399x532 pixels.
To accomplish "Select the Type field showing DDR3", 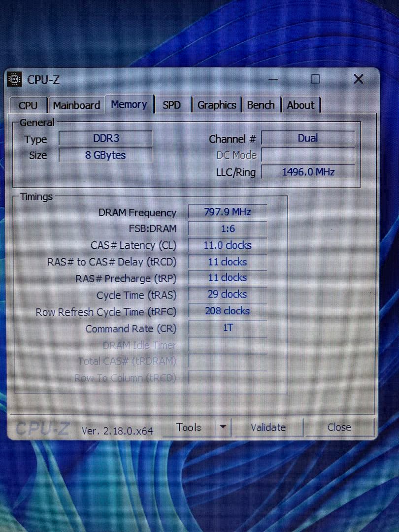I will (x=106, y=138).
